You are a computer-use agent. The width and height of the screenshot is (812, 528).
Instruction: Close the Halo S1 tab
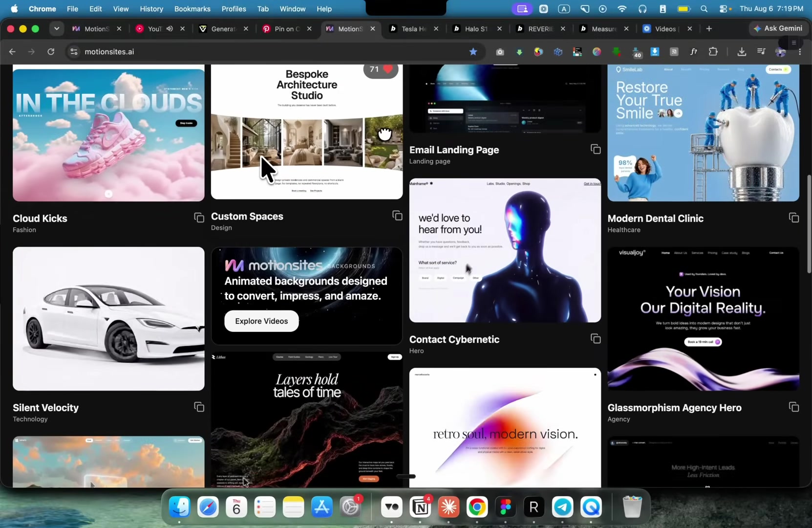pos(499,29)
